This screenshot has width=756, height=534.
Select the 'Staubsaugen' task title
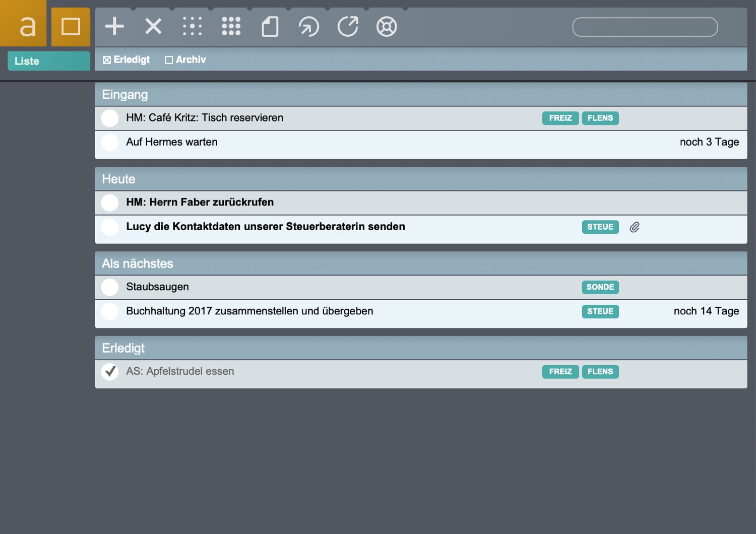coord(158,287)
